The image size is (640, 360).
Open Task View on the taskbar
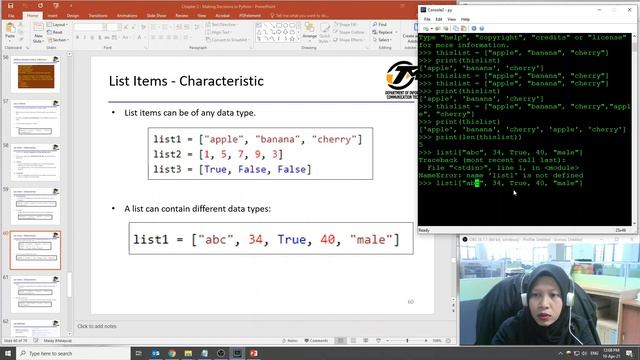pyautogui.click(x=139, y=353)
